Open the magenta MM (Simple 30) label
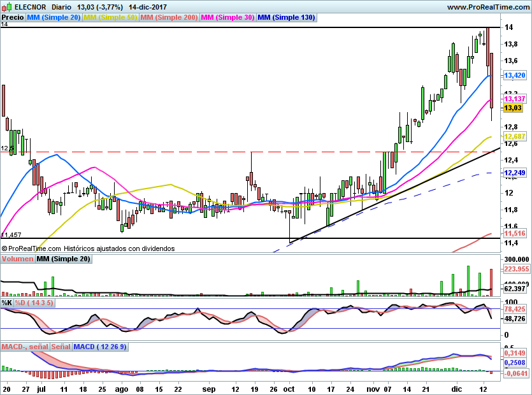This screenshot has height=395, width=532. coord(227,17)
